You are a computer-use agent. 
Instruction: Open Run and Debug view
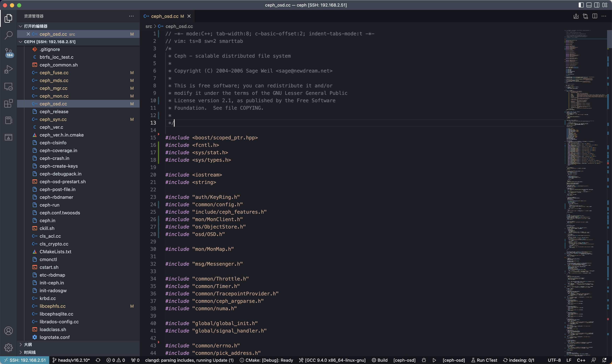[x=8, y=69]
